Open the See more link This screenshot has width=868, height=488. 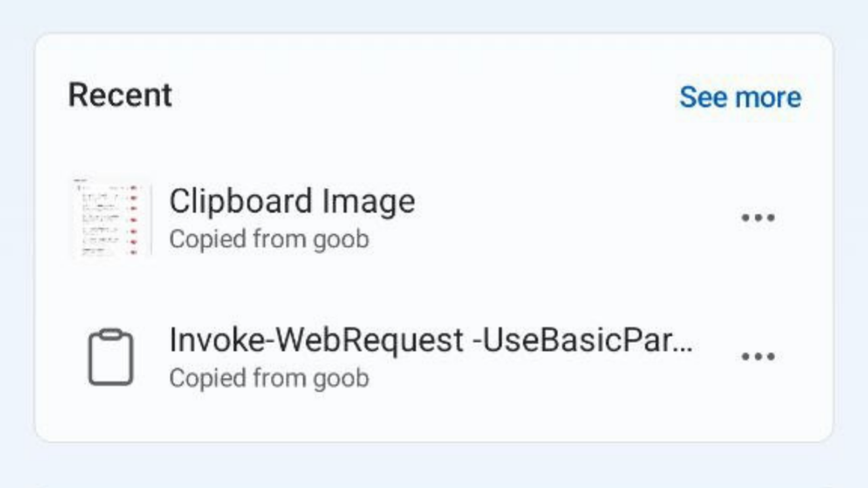[x=740, y=97]
